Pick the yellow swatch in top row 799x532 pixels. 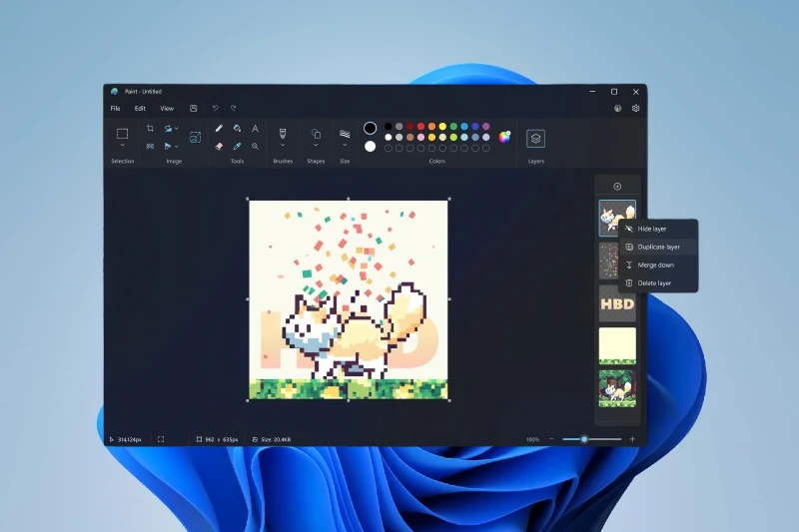click(x=442, y=126)
